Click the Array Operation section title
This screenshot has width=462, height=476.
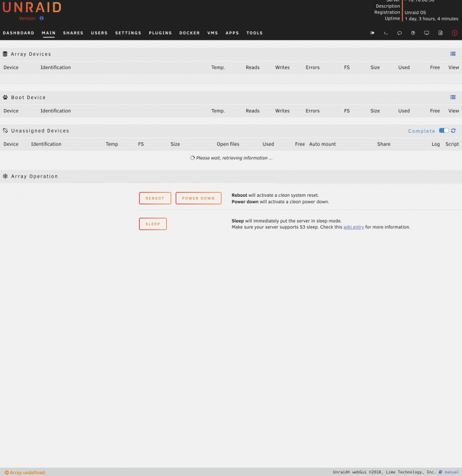34,176
